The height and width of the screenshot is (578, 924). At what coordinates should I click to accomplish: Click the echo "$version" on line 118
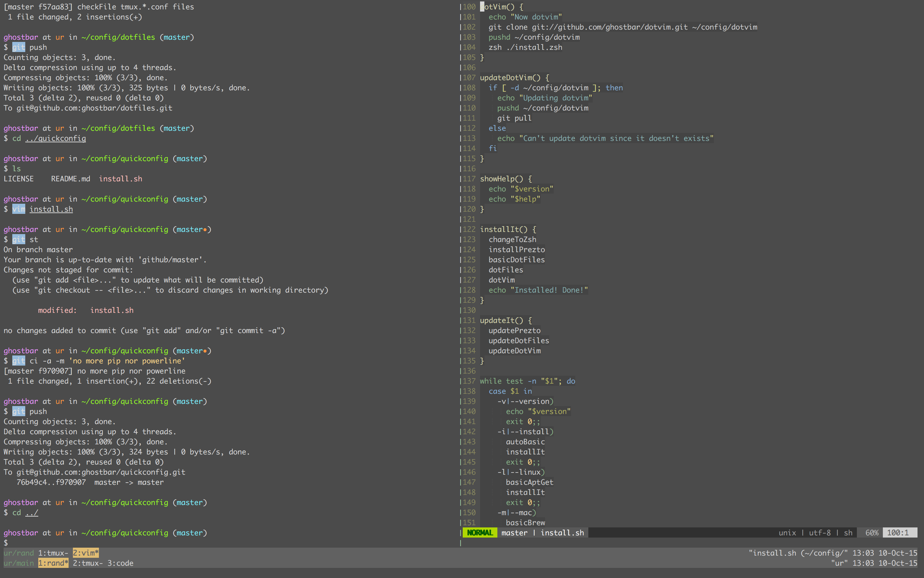tap(521, 189)
